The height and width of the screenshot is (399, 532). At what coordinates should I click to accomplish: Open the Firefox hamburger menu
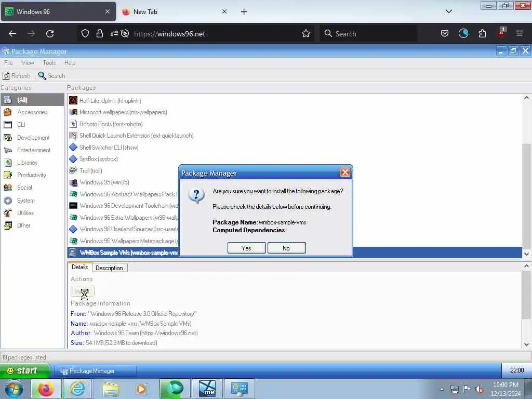(x=520, y=33)
